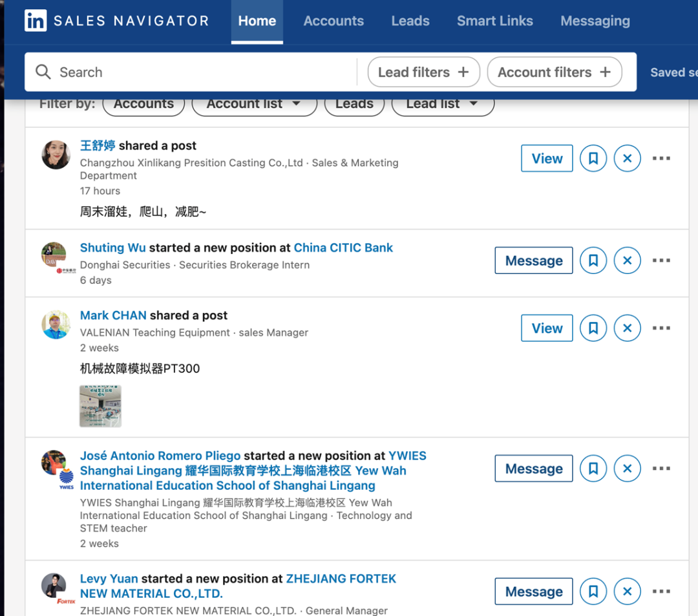Screen dimensions: 698x616
Task: Open more options for Mark CHAN alert
Action: (661, 328)
